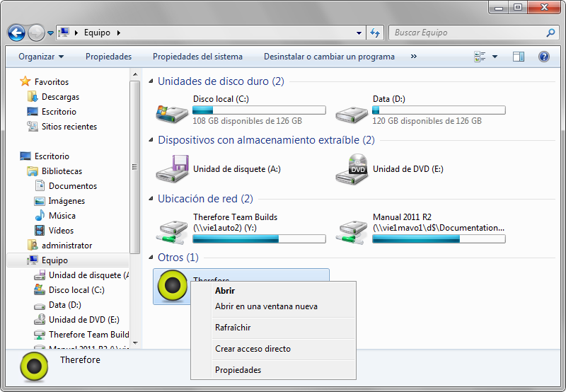Image resolution: width=566 pixels, height=392 pixels.
Task: Select the Unidad de DVD (E:) icon
Action: tap(352, 168)
